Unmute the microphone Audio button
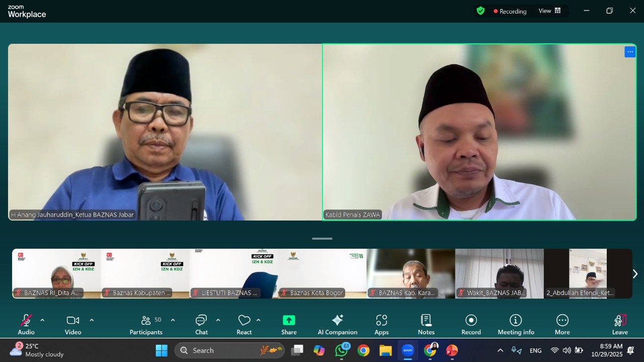Viewport: 644px width, 362px height. pos(26,324)
